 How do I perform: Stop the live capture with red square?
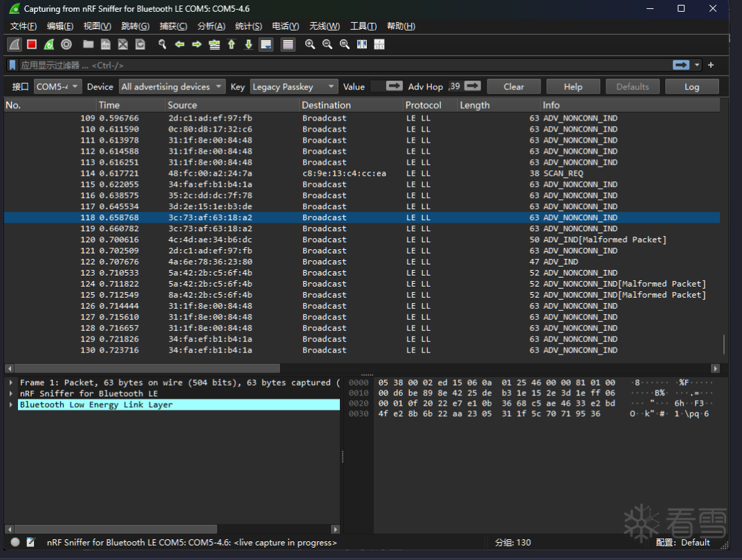point(32,44)
